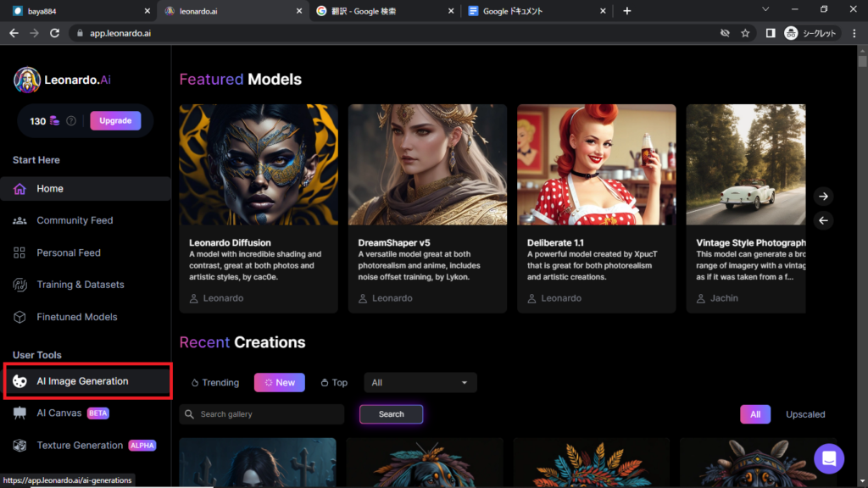Select the New creations filter
Screen dimensions: 868x488
click(x=279, y=383)
